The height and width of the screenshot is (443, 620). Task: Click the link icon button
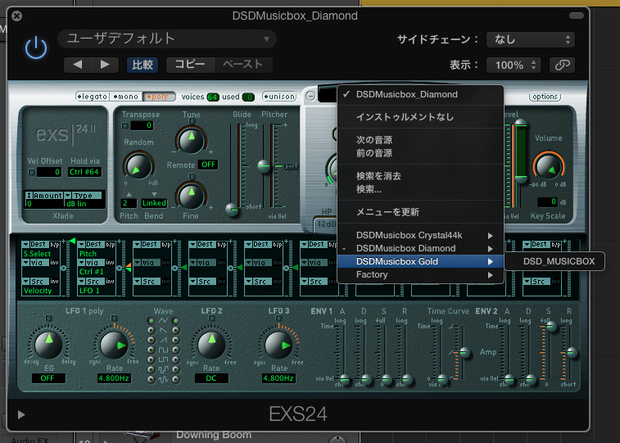pos(562,65)
